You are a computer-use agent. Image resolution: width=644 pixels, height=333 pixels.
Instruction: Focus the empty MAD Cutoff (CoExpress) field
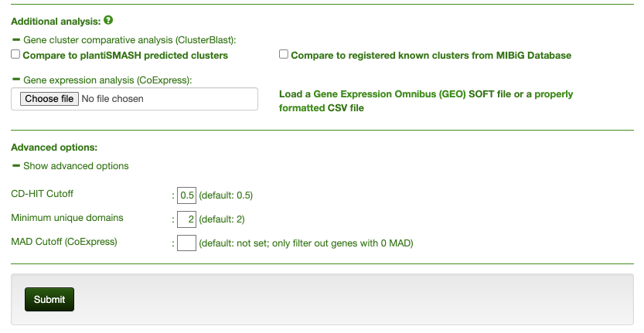click(x=186, y=243)
